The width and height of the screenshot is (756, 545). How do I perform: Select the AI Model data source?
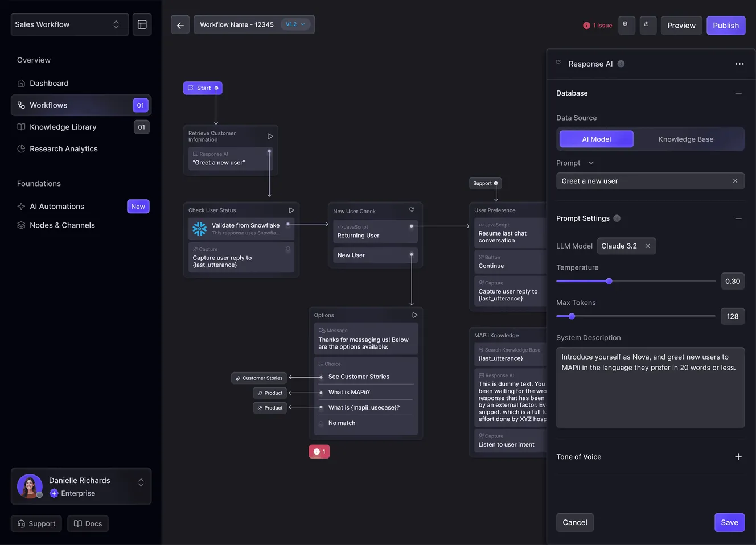click(597, 139)
